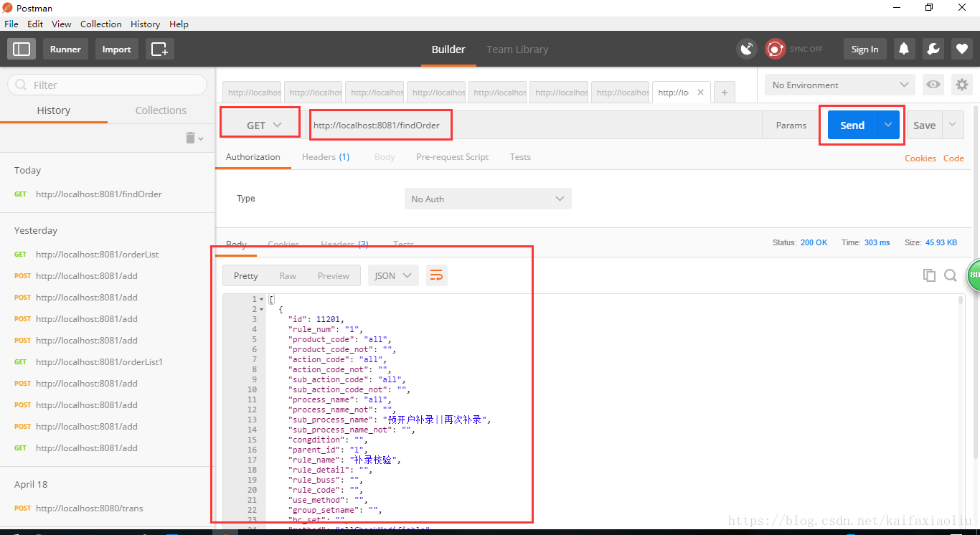Toggle the sidebar panel icon
980x535 pixels.
pos(22,49)
